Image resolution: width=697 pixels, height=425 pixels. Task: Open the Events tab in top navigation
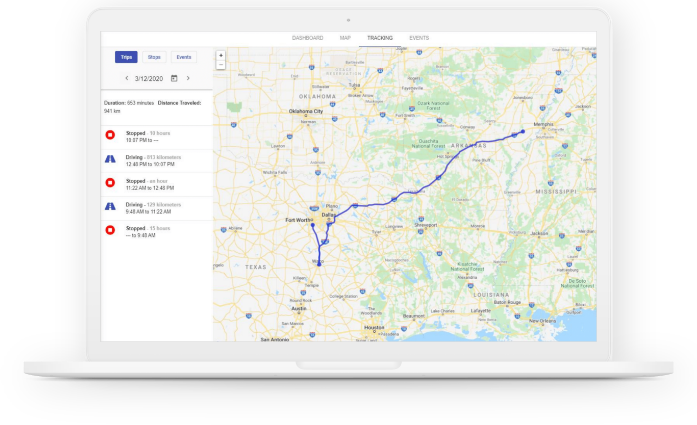[419, 38]
